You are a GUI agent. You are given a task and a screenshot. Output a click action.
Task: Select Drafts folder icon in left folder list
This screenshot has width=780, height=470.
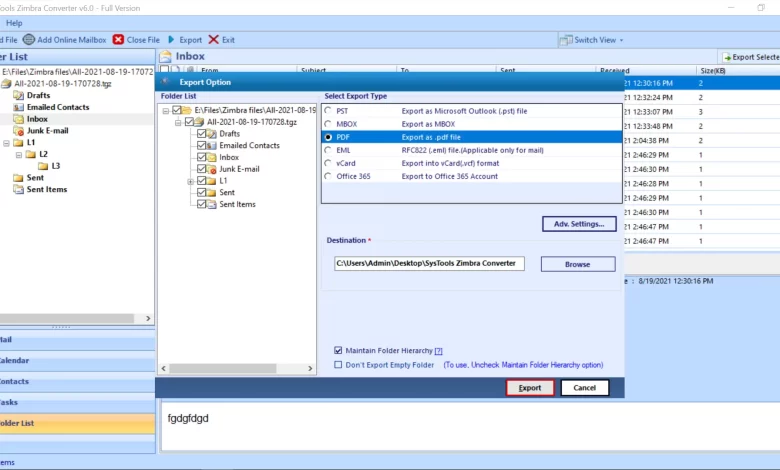coord(18,95)
